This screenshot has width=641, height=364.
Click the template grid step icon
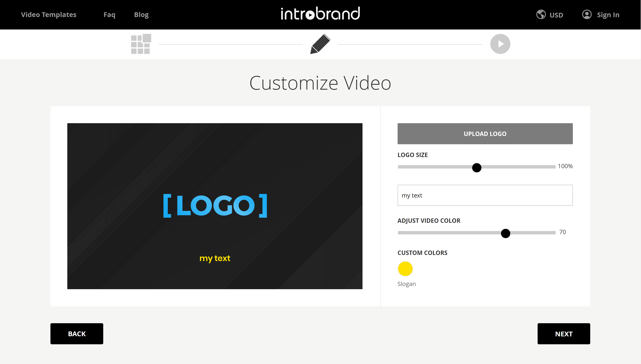(141, 44)
